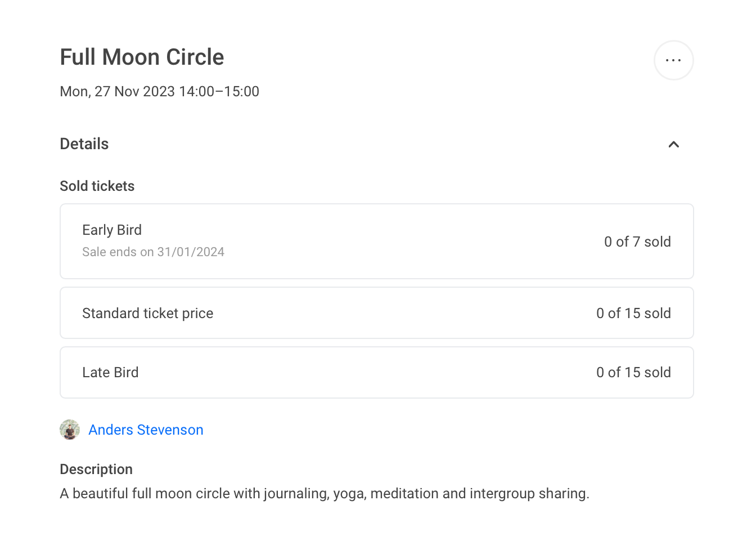Click the event date and time text
The image size is (756, 536).
pyautogui.click(x=160, y=91)
